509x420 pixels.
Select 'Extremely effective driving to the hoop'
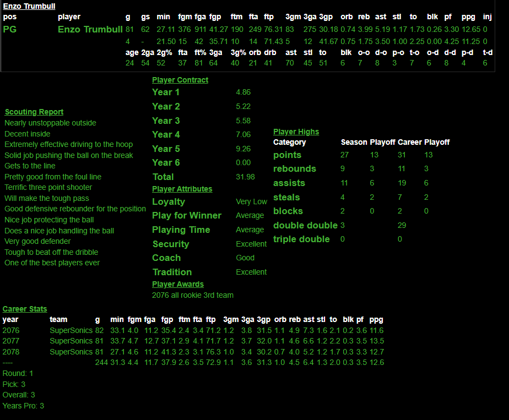[68, 144]
